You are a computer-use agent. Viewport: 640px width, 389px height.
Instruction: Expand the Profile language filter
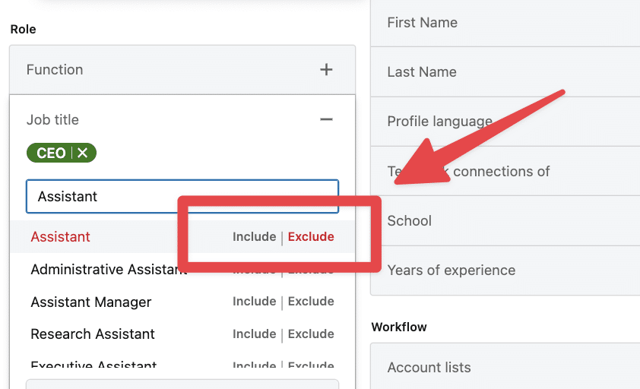click(505, 121)
